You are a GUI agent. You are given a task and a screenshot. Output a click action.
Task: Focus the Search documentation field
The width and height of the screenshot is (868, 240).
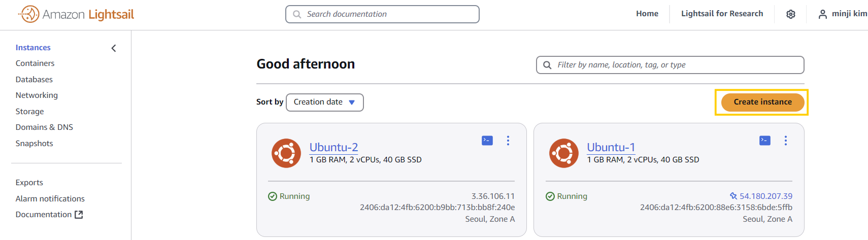[382, 14]
